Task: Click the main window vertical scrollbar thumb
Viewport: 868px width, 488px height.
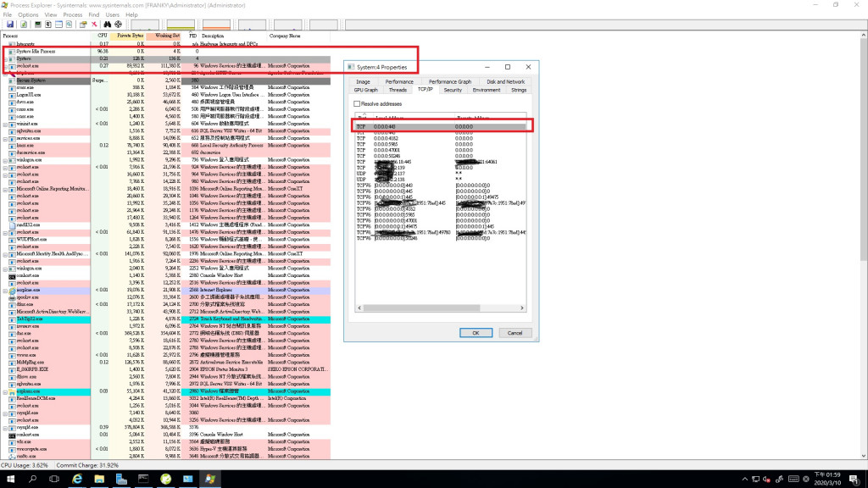Action: (x=864, y=149)
